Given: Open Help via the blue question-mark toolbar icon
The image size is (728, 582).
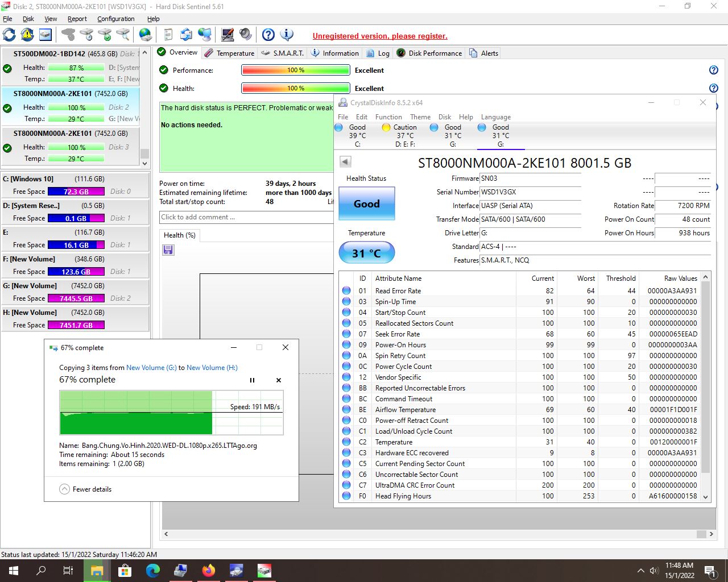Looking at the screenshot, I should 268,35.
